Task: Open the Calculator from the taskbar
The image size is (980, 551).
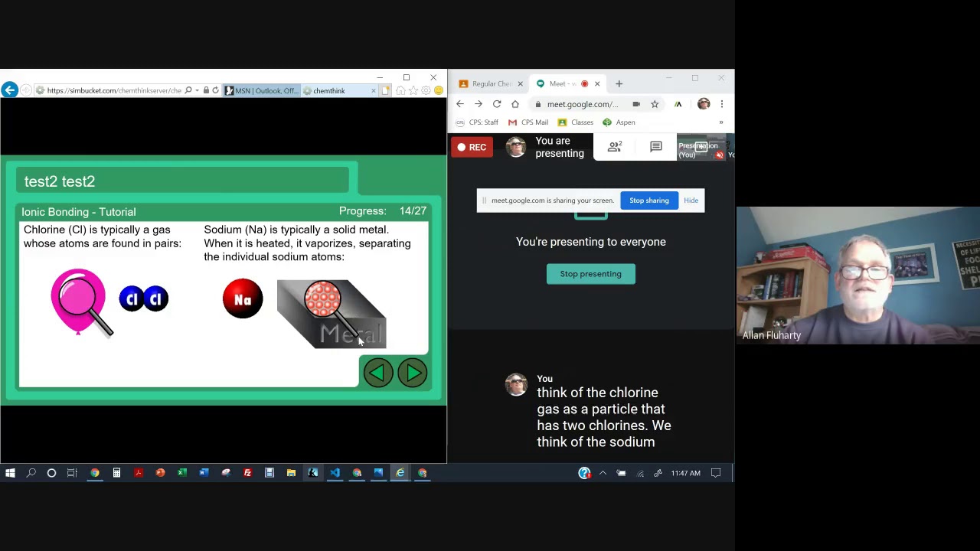Action: tap(116, 473)
